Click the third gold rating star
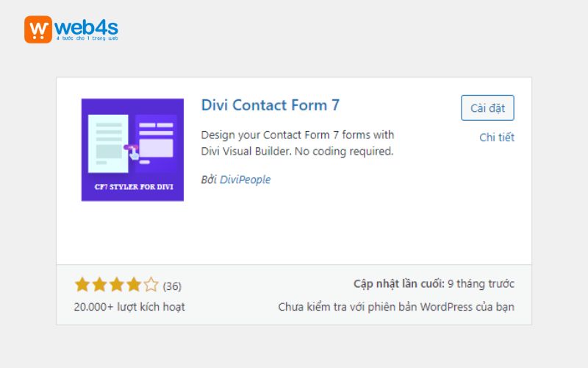This screenshot has width=588, height=368. [x=116, y=285]
